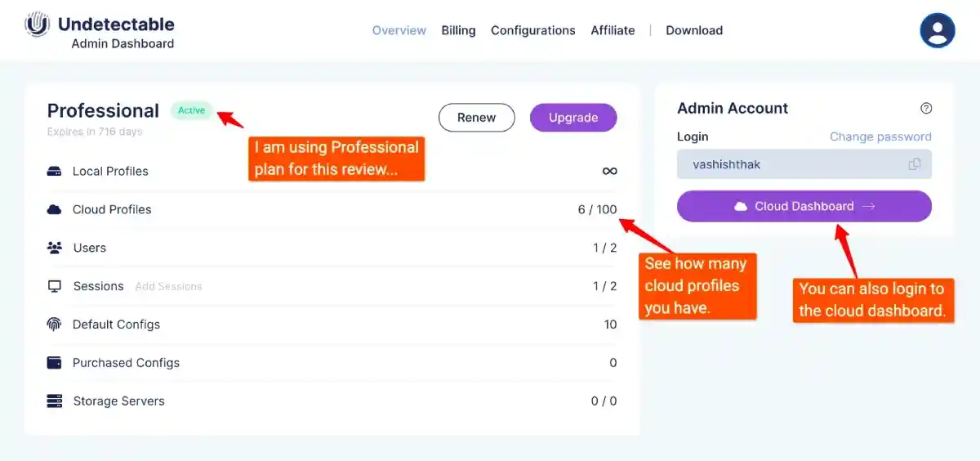Click the Cloud Profiles cloud icon

pyautogui.click(x=55, y=209)
